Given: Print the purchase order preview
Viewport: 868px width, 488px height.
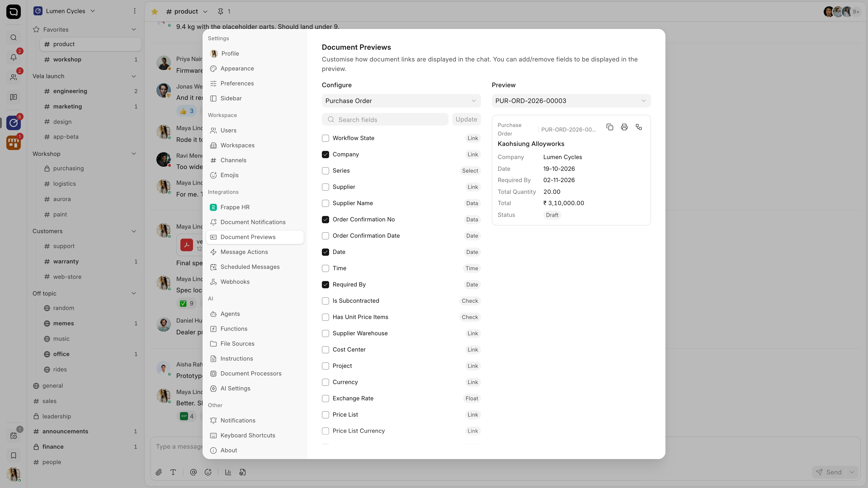Looking at the screenshot, I should click(x=624, y=127).
